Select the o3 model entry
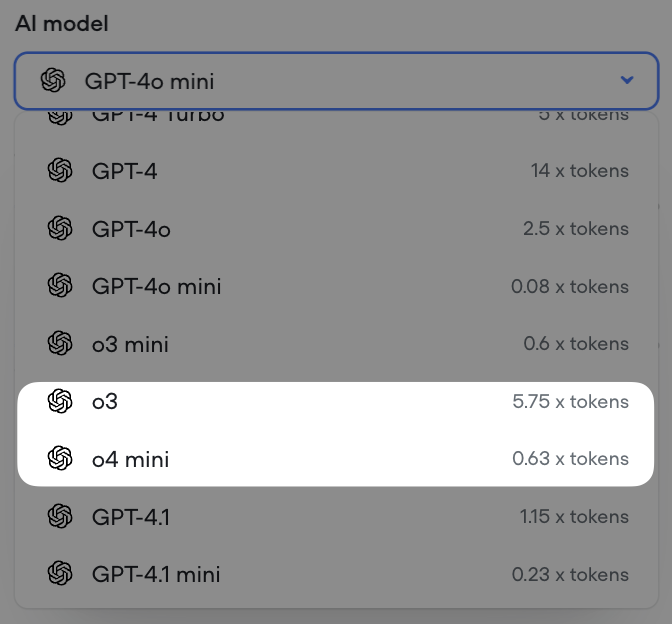 [x=105, y=402]
